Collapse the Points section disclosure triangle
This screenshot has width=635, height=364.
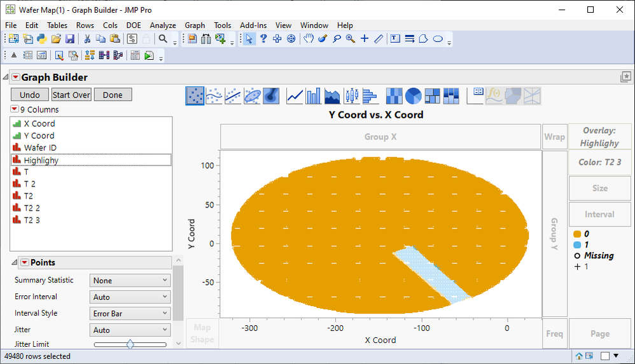(15, 262)
